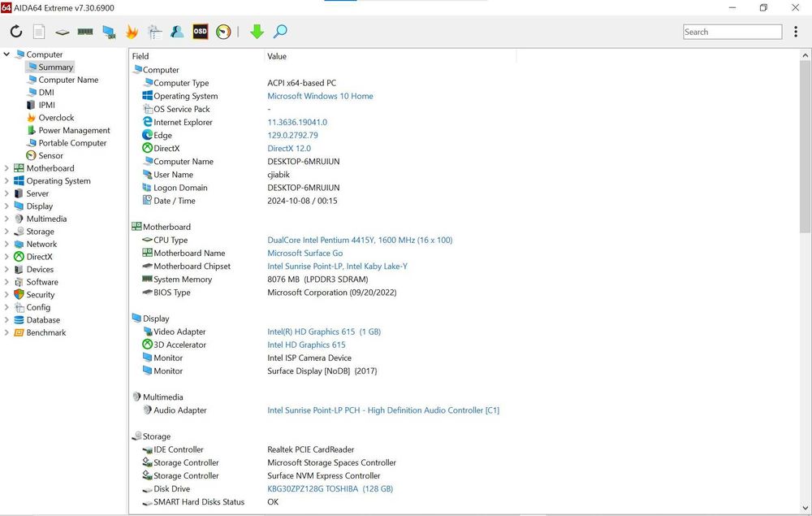Screen dimensions: 812x516
Task: Select the Benchmark tree item
Action: tap(40, 332)
